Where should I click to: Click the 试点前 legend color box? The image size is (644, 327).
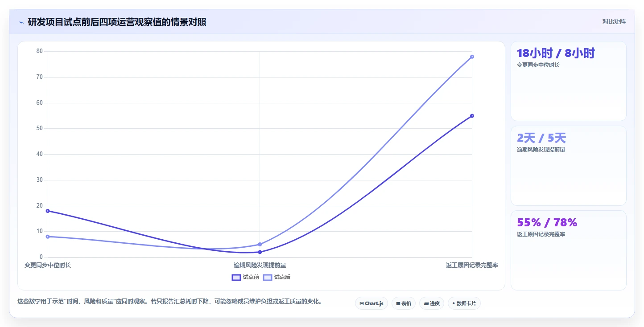236,277
